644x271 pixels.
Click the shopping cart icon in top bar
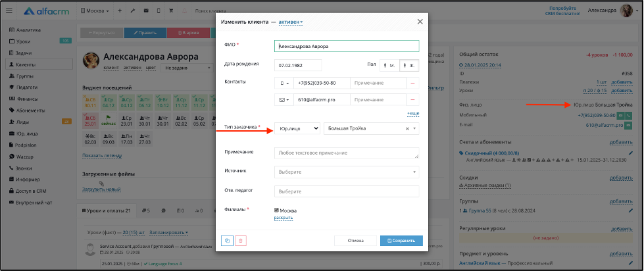click(171, 11)
